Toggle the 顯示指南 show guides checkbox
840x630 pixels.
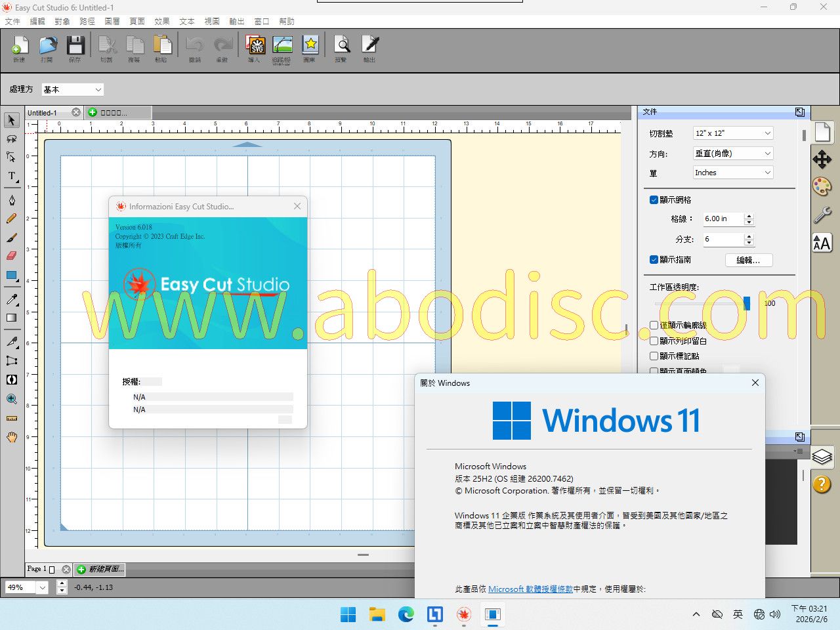click(x=654, y=260)
